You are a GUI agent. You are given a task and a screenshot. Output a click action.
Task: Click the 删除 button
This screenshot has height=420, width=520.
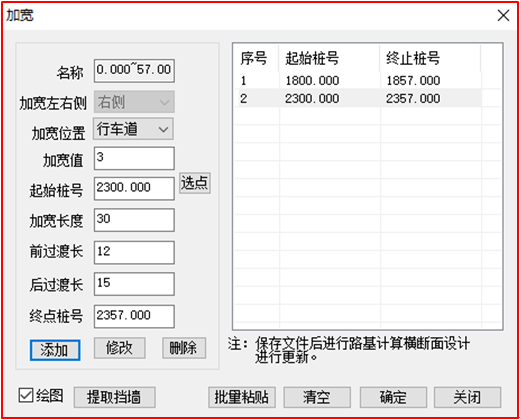click(184, 348)
